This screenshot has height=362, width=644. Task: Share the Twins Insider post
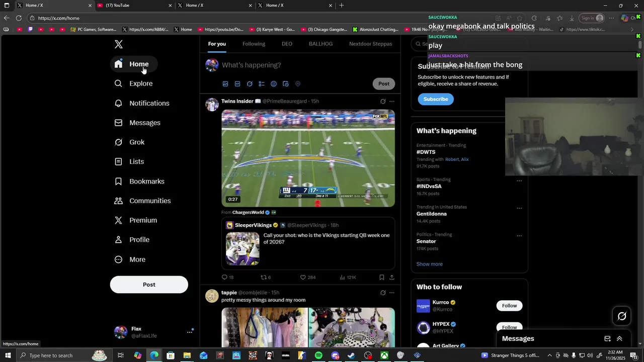tap(392, 277)
